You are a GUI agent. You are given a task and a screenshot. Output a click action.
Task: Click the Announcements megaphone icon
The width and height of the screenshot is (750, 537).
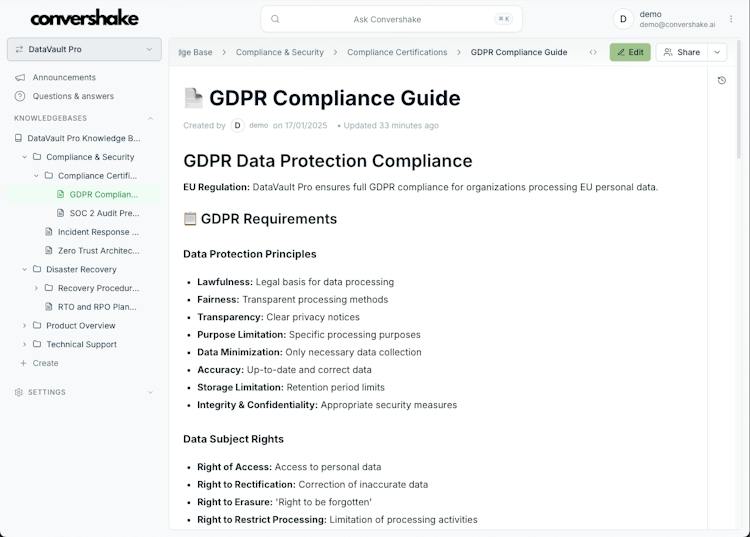click(x=20, y=77)
